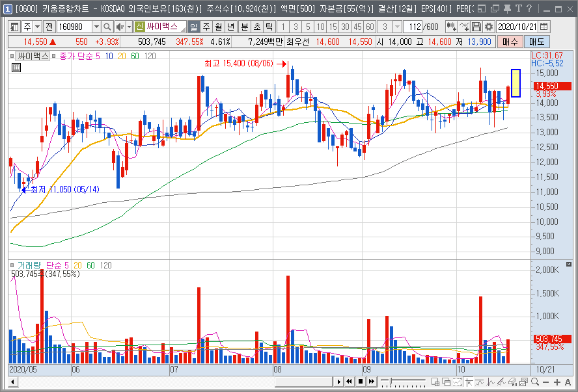Toggle the 거래량 volume series square marker
Image resolution: width=578 pixels, height=392 pixels.
12,265
